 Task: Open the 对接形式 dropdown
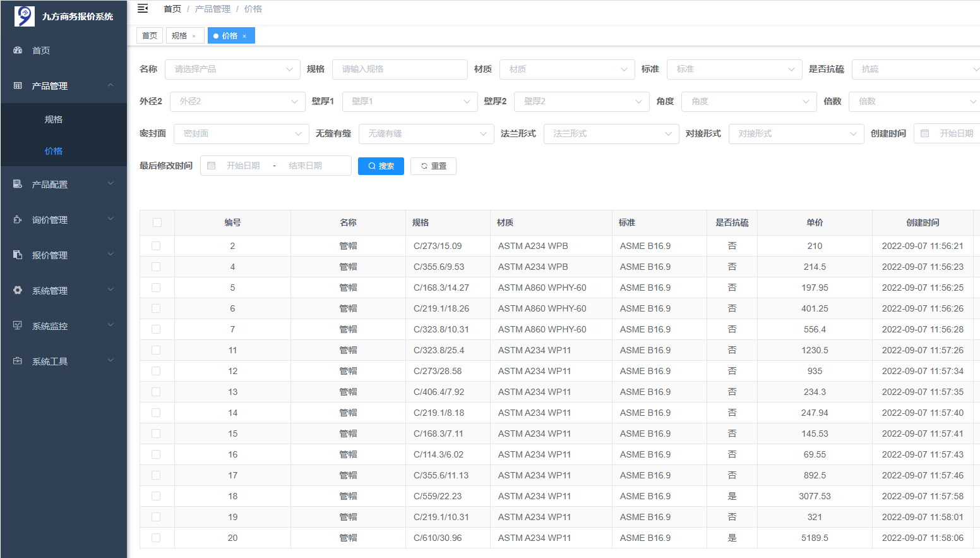click(x=796, y=133)
